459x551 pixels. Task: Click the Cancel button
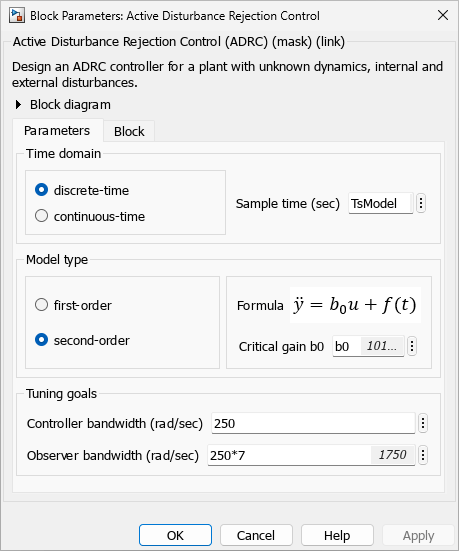[x=256, y=535]
